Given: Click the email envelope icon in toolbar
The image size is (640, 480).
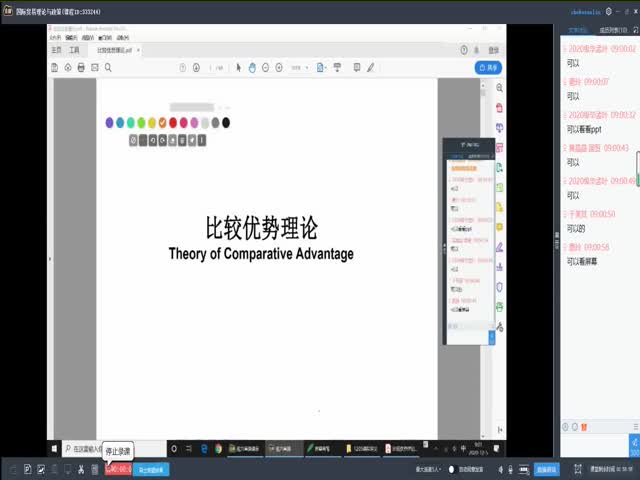Looking at the screenshot, I should (95, 68).
